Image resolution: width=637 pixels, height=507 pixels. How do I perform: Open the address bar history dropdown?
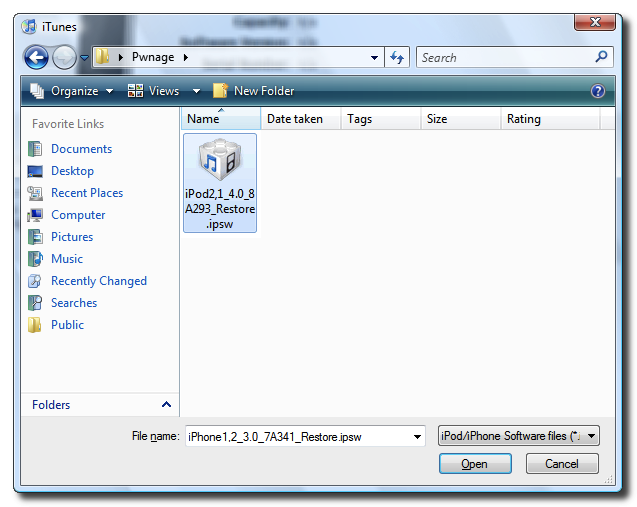pyautogui.click(x=375, y=58)
